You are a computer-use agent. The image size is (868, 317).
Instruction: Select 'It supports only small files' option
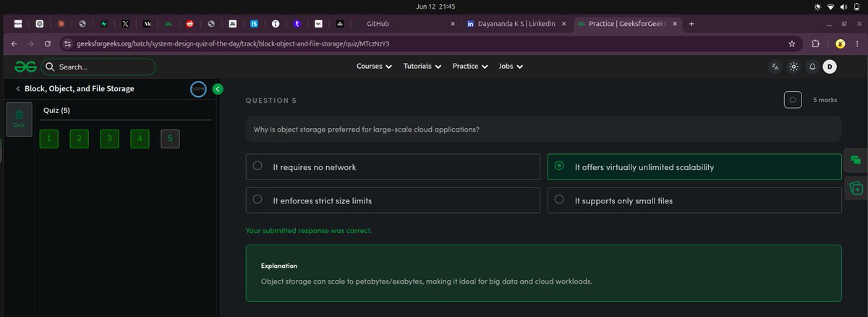[x=694, y=200]
